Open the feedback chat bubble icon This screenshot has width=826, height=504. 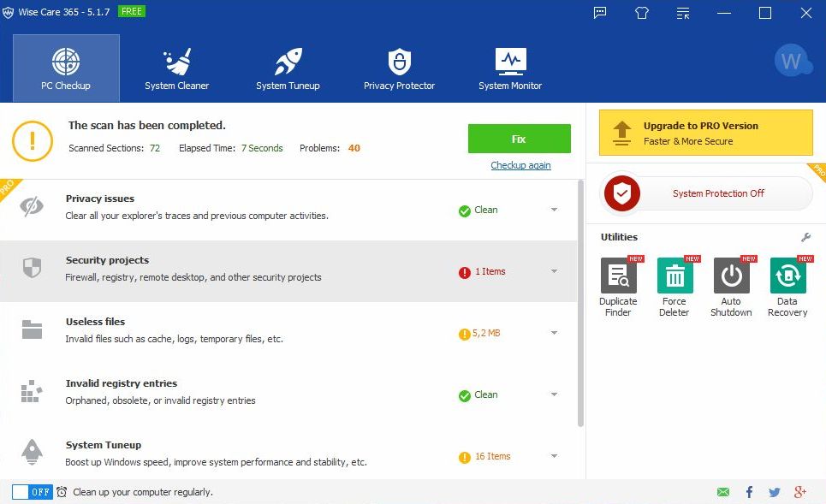pos(600,13)
